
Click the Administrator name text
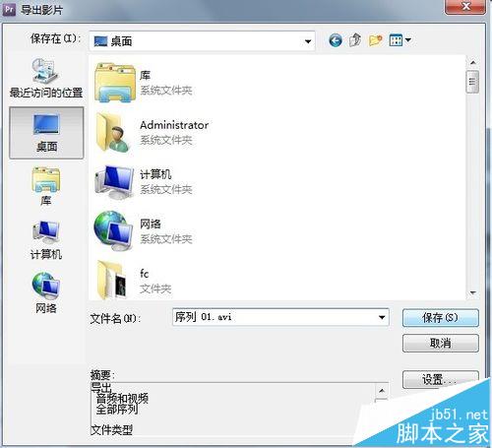pyautogui.click(x=174, y=125)
